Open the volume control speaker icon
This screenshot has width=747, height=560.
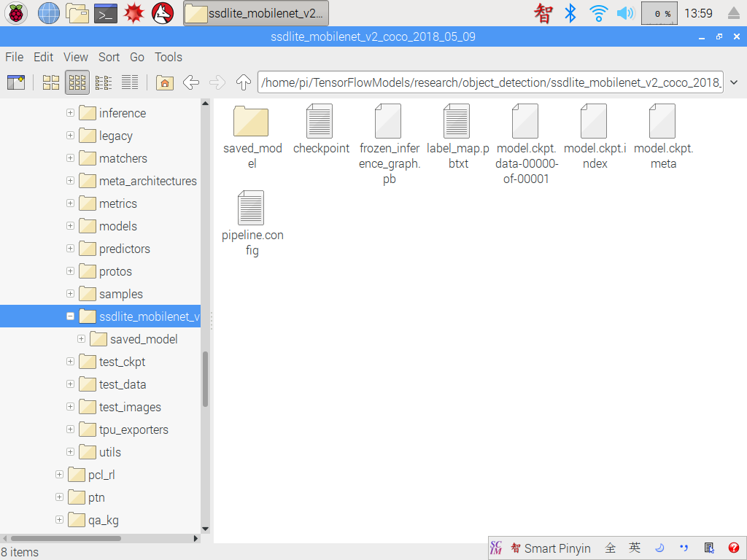point(625,13)
